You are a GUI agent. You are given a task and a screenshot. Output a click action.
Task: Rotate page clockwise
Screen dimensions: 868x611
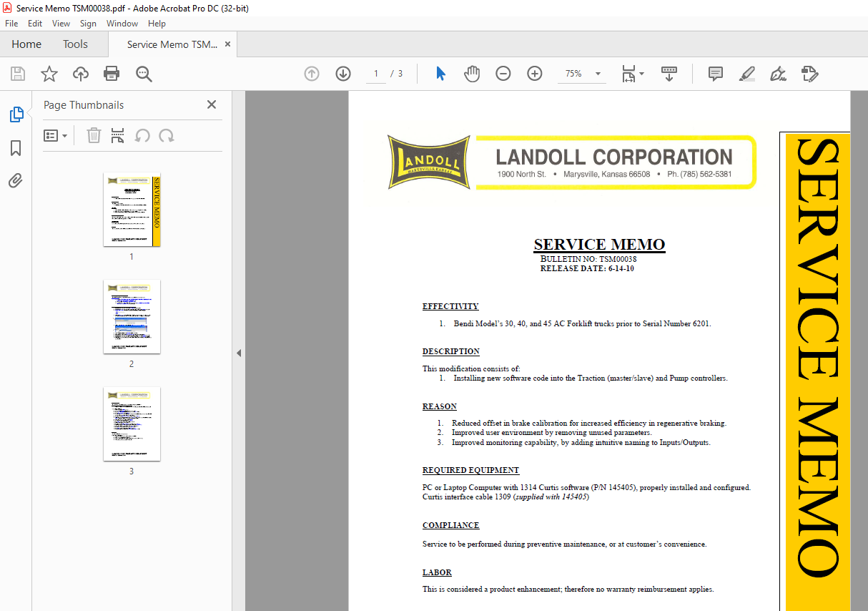[167, 135]
